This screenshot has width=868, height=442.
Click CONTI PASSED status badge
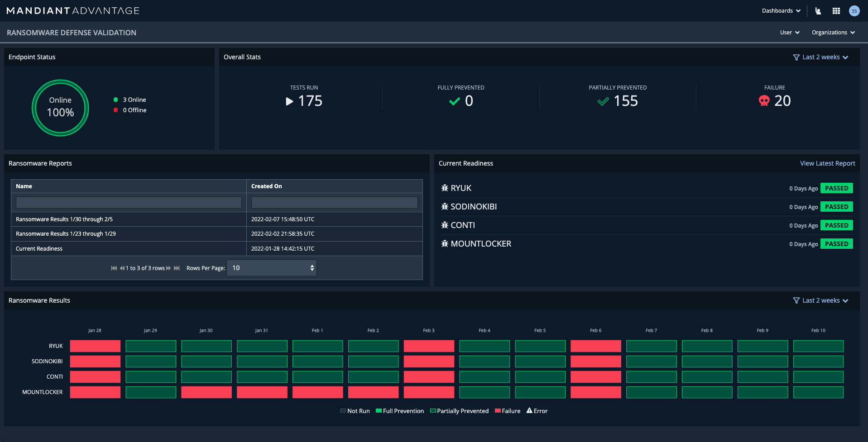pos(836,225)
